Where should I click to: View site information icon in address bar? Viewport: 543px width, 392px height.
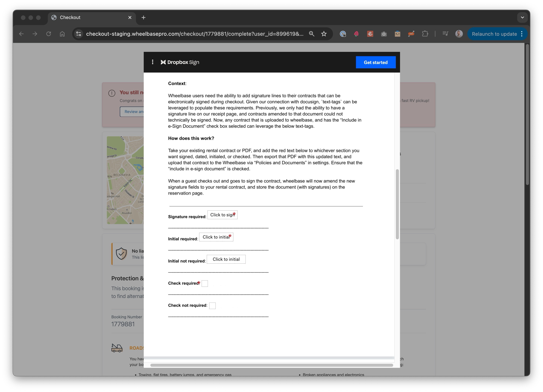[79, 34]
